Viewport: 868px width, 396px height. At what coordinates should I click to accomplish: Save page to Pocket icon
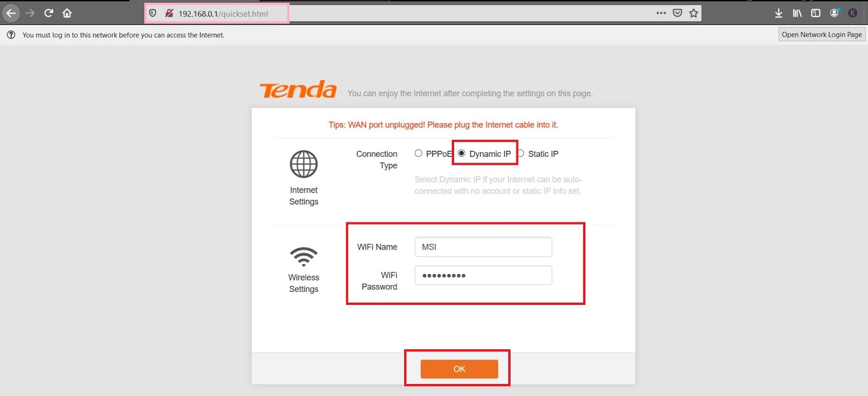tap(677, 13)
